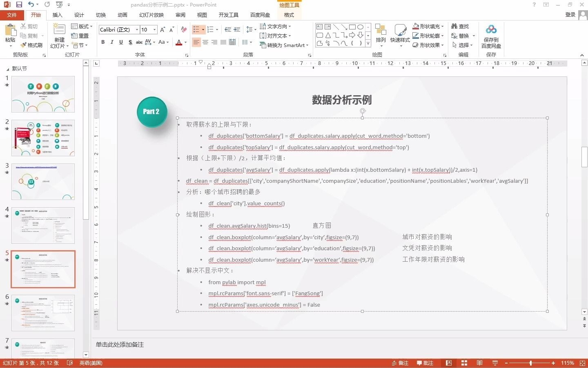Open the Change Case Aa dropdown
This screenshot has height=368, width=588.
point(163,42)
